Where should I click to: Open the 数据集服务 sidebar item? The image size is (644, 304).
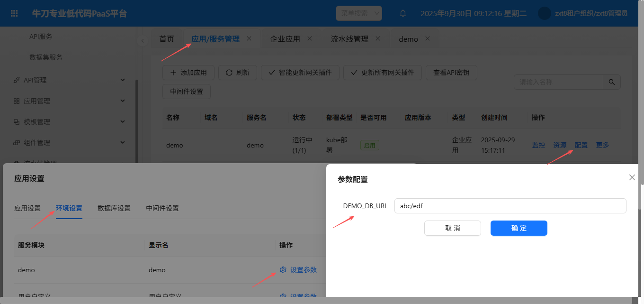(x=46, y=57)
